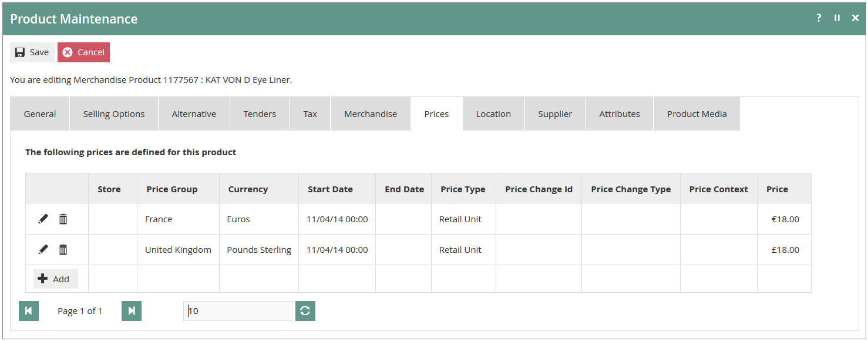This screenshot has width=868, height=341.
Task: Edit the France price row pencil icon
Action: tap(43, 219)
